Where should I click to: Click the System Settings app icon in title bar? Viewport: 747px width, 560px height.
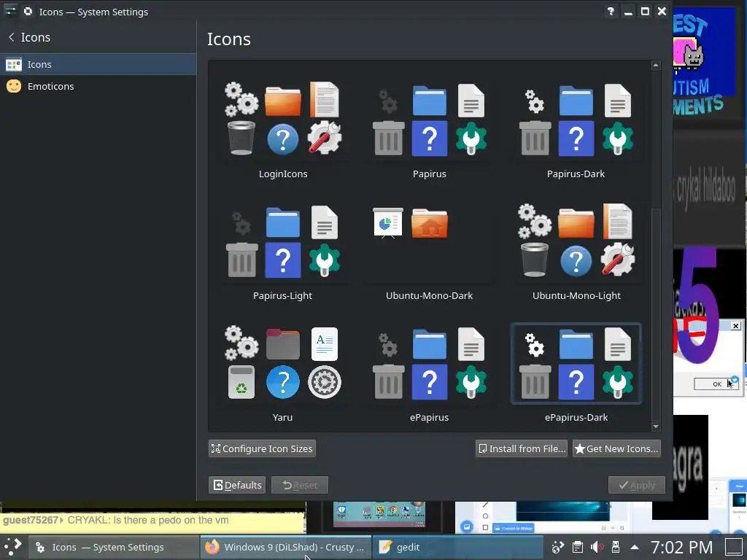coord(28,11)
